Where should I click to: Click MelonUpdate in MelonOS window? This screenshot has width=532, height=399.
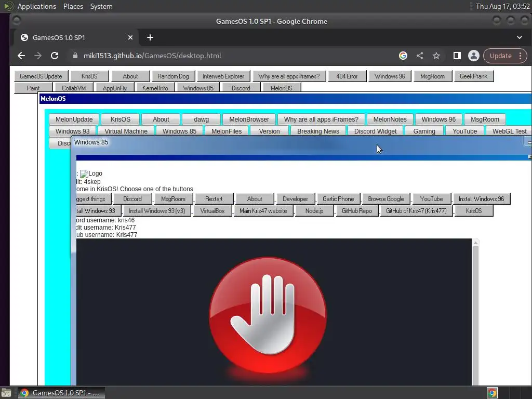tap(74, 119)
